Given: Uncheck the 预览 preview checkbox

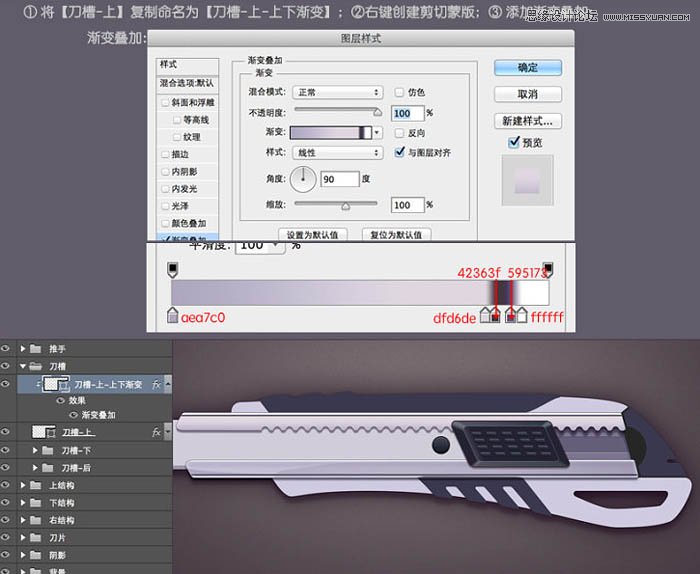Looking at the screenshot, I should click(x=514, y=142).
